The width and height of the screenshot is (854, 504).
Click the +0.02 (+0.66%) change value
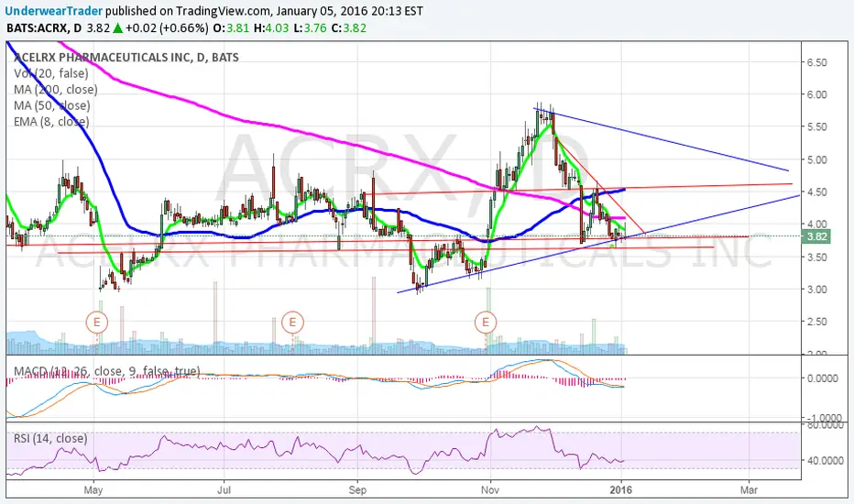[x=167, y=27]
